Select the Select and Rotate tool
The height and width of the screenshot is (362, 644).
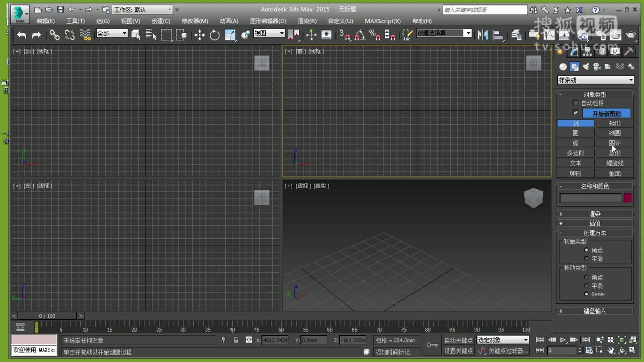click(x=215, y=35)
